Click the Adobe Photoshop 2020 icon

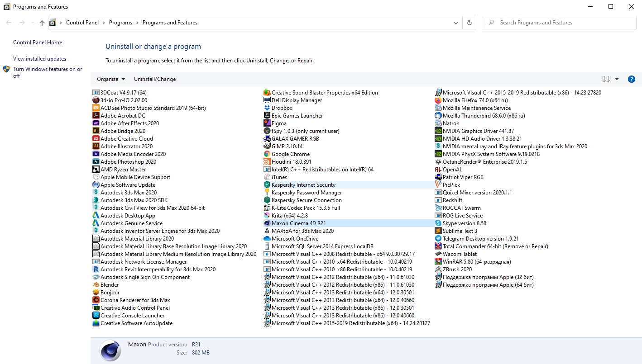click(x=96, y=162)
